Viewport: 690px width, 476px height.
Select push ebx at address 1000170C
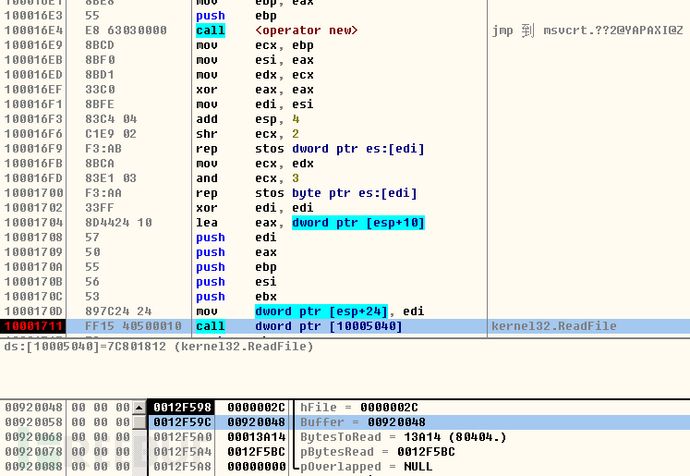pyautogui.click(x=345, y=297)
